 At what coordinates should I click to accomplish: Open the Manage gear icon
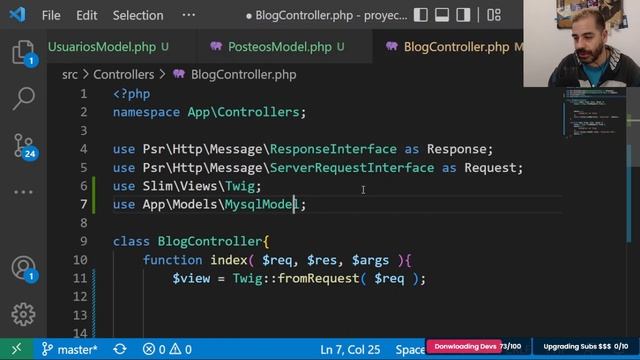[23, 314]
